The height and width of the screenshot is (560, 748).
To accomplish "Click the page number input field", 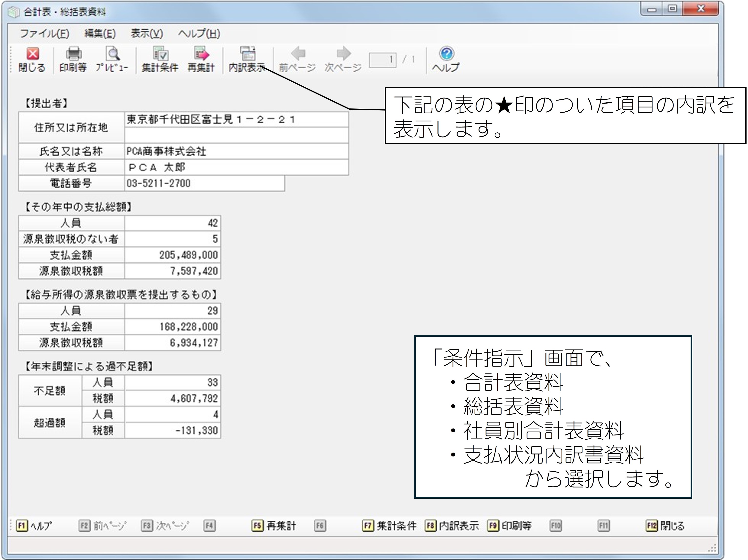I will pos(383,60).
